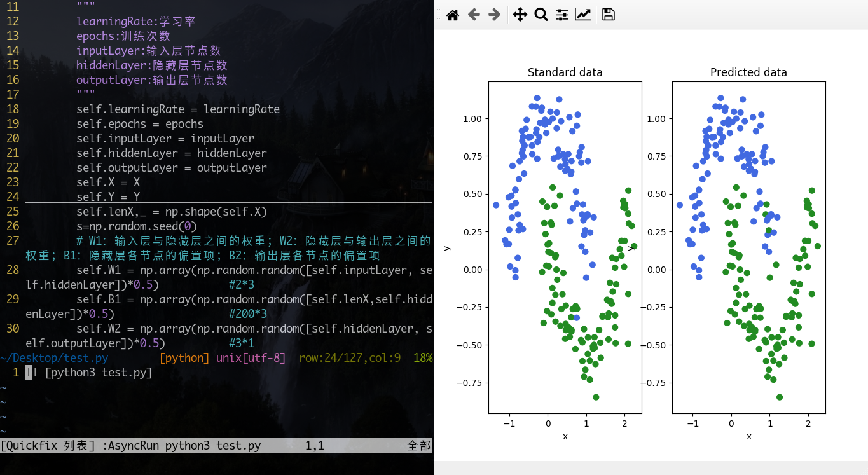Click the Home view icon in matplotlib toolbar
The image size is (868, 475).
[453, 14]
